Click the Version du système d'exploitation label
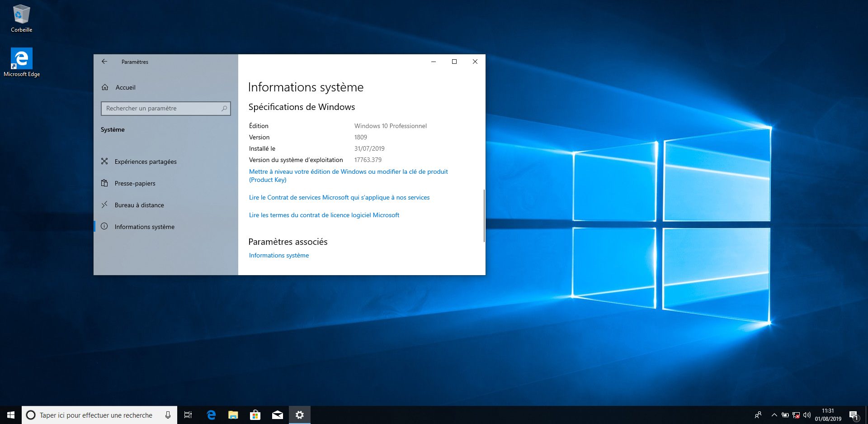 [x=296, y=160]
